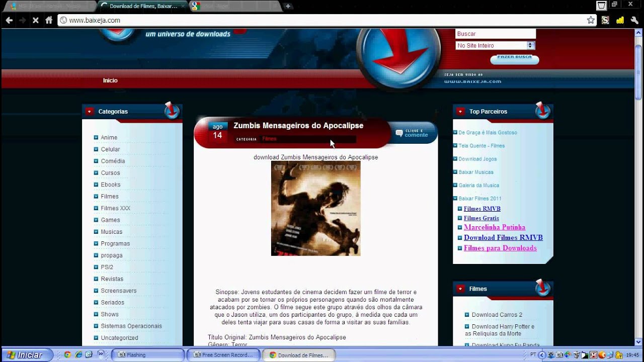Click the Clique e comente button
Screen dimensions: 644x362
click(412, 133)
